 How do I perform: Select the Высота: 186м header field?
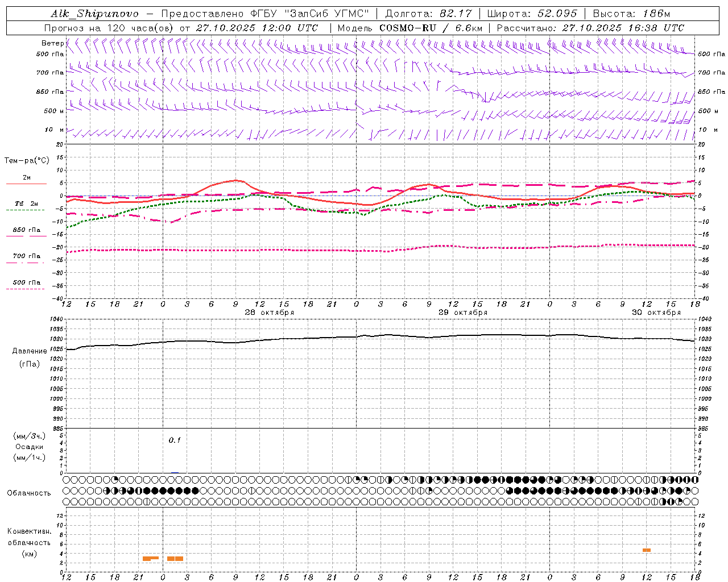[631, 14]
